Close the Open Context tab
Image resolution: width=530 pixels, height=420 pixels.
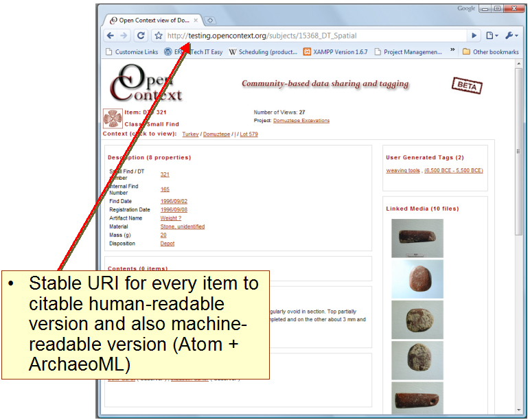point(196,21)
